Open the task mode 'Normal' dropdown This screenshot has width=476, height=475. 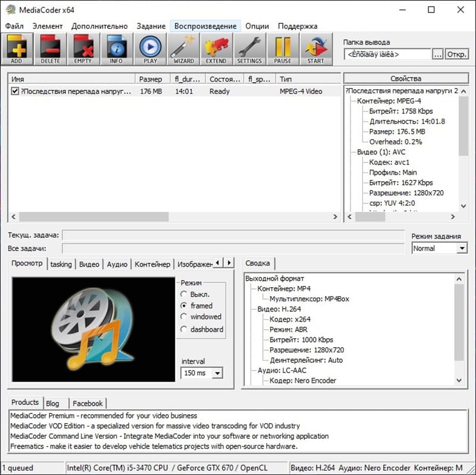(x=439, y=248)
